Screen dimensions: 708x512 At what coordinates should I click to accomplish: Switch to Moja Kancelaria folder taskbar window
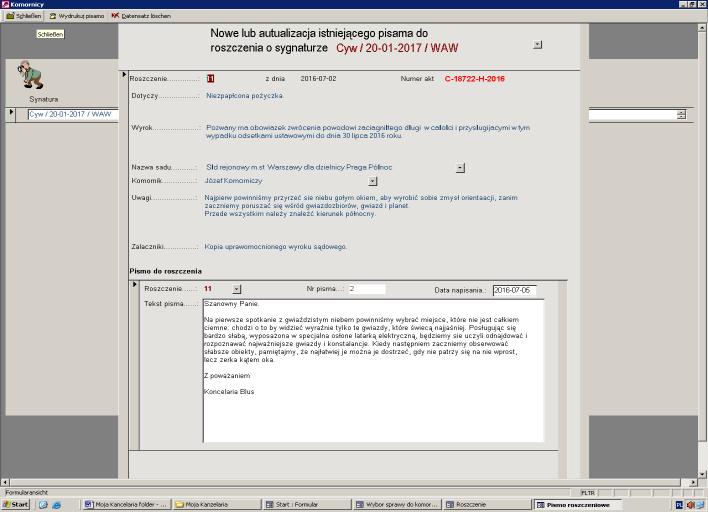click(x=126, y=505)
